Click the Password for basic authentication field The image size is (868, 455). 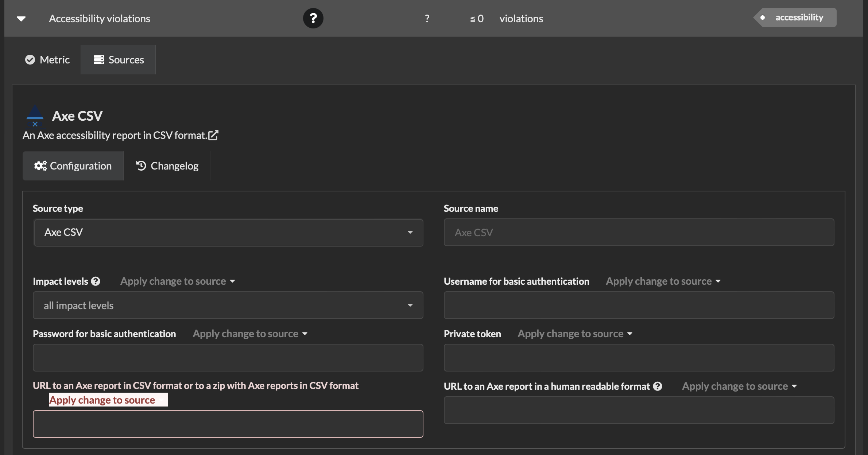[x=228, y=358]
